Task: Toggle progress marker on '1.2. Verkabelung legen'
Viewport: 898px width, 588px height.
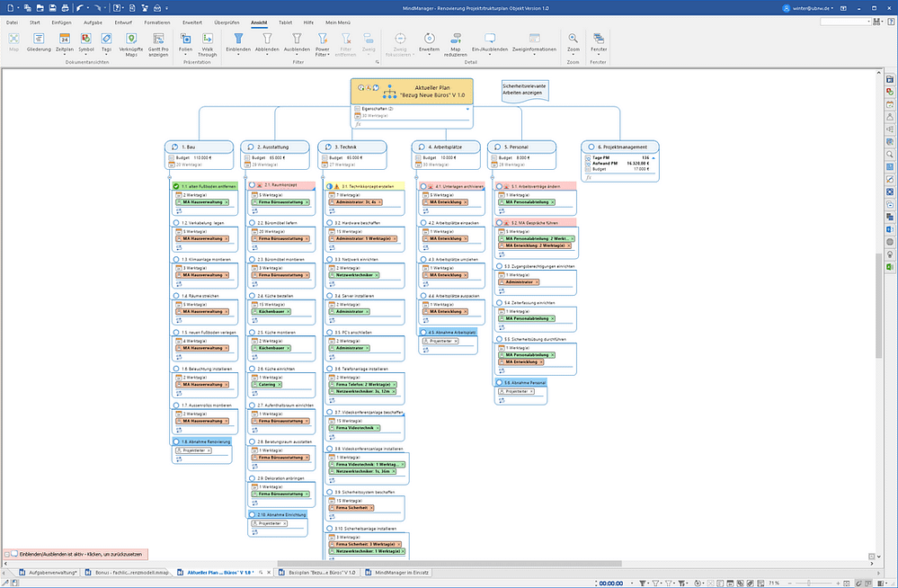Action: pyautogui.click(x=175, y=222)
